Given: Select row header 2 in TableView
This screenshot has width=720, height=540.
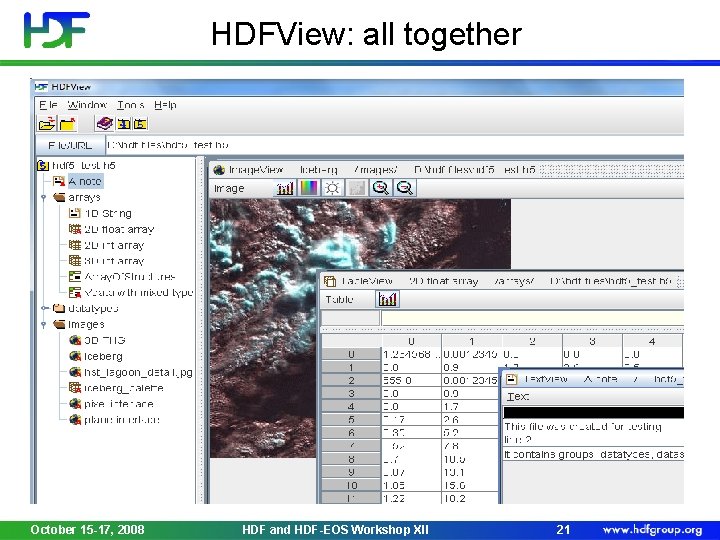Looking at the screenshot, I should (x=351, y=380).
